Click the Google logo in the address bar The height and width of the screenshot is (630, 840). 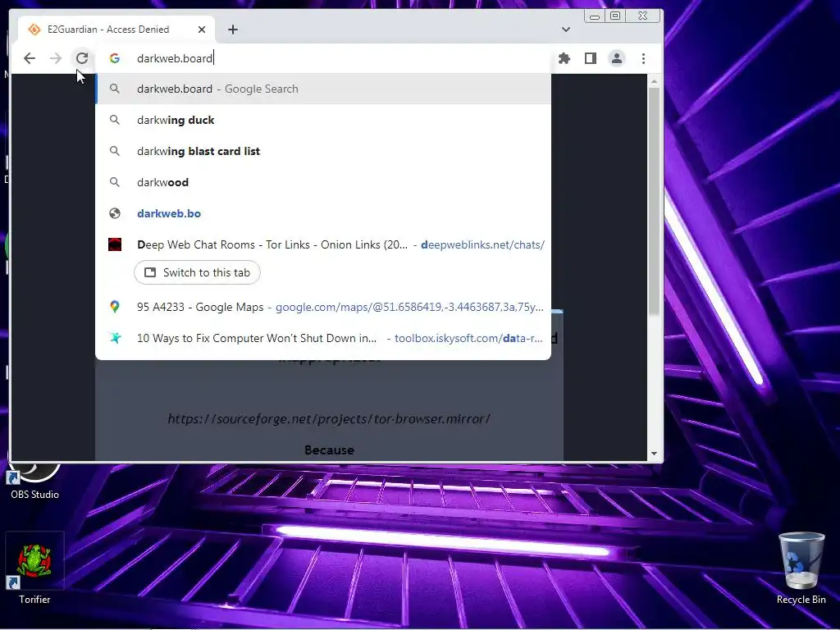[x=115, y=58]
